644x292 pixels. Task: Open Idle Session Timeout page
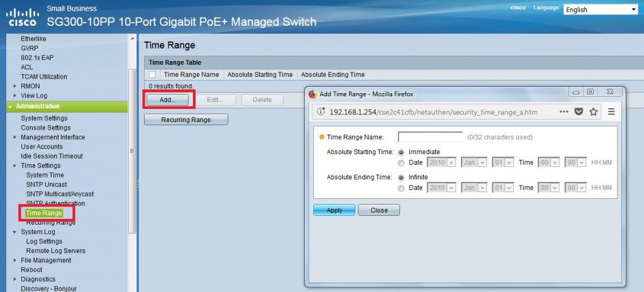click(x=52, y=156)
